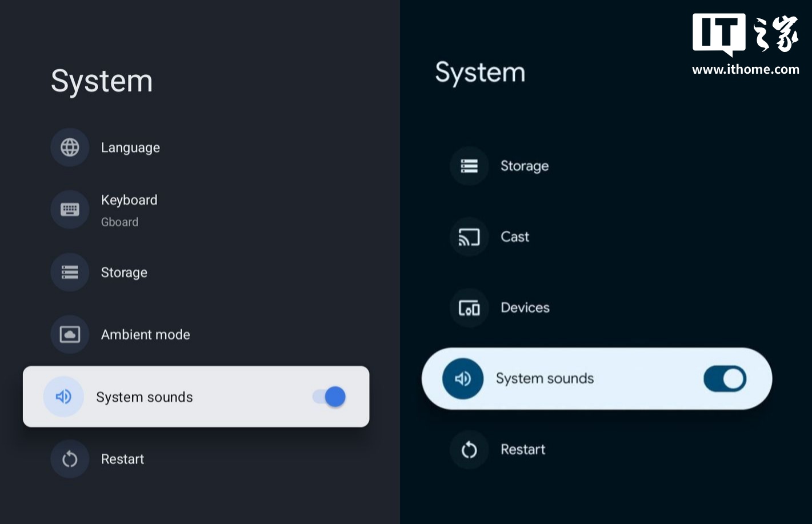Select the "Storage" label in the left menu

(x=124, y=273)
